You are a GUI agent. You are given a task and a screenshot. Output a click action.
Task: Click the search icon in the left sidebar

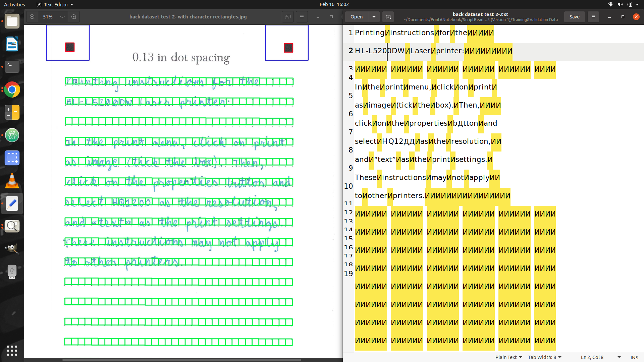pyautogui.click(x=12, y=226)
